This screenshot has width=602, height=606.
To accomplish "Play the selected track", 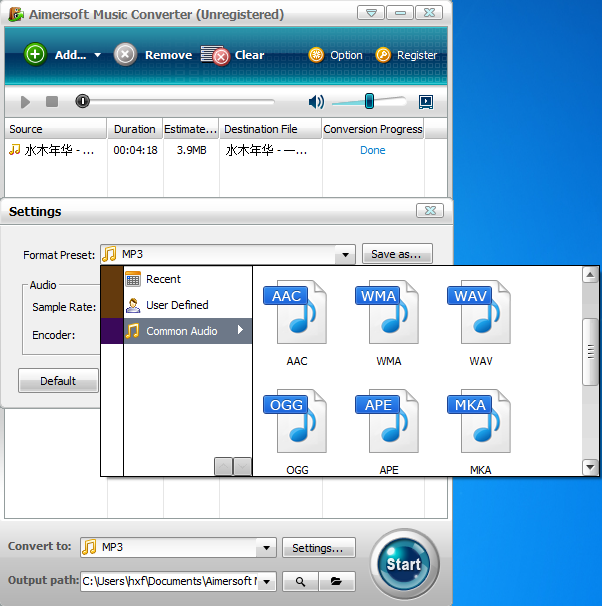I will [25, 102].
